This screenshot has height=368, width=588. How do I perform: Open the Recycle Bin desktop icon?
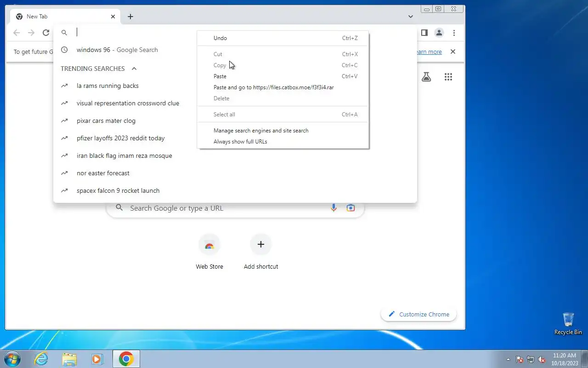pos(568,323)
